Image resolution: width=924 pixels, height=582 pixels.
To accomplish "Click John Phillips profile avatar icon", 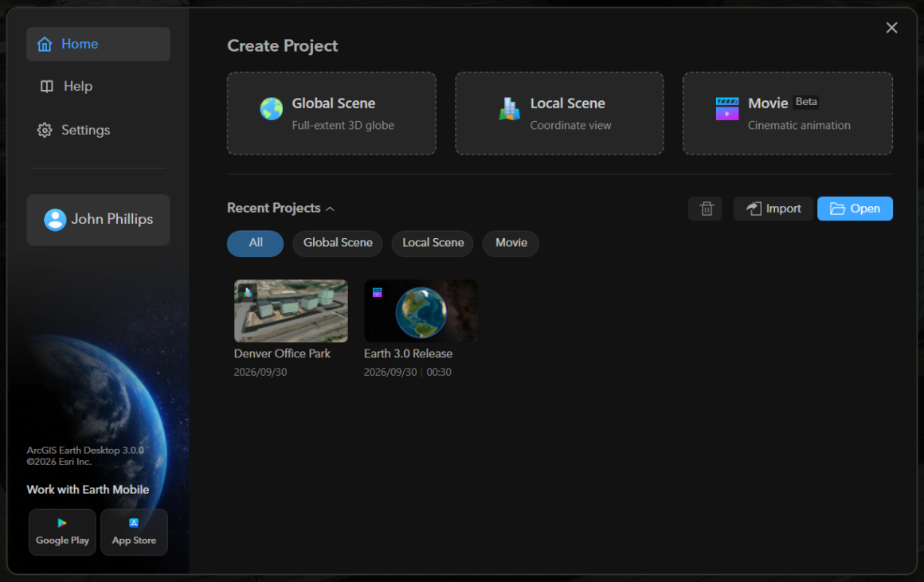I will point(55,220).
